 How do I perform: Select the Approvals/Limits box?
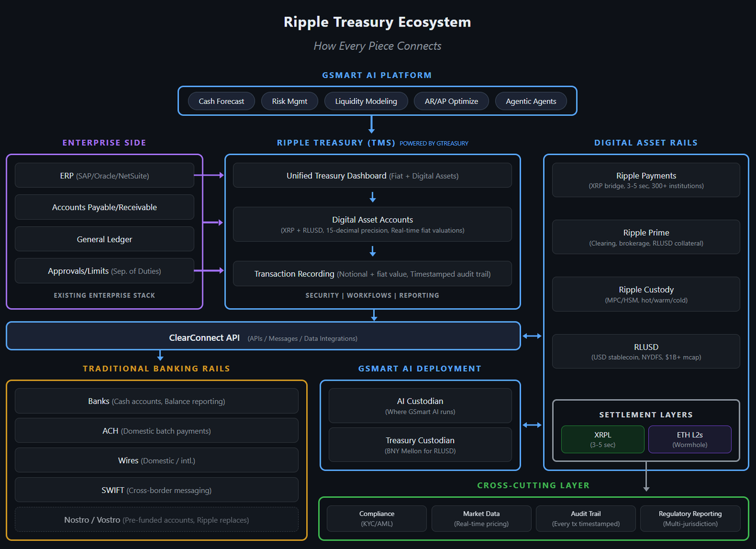(x=105, y=270)
